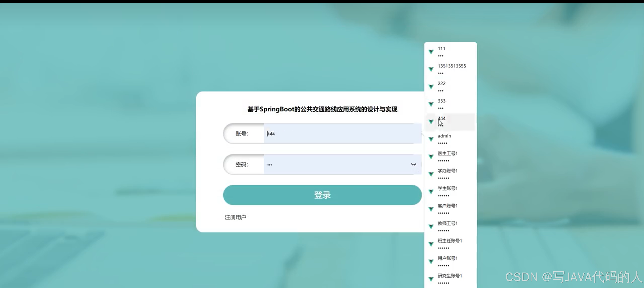Viewport: 644px width, 288px height.
Task: Click inside the 密码 password field
Action: (x=325, y=164)
